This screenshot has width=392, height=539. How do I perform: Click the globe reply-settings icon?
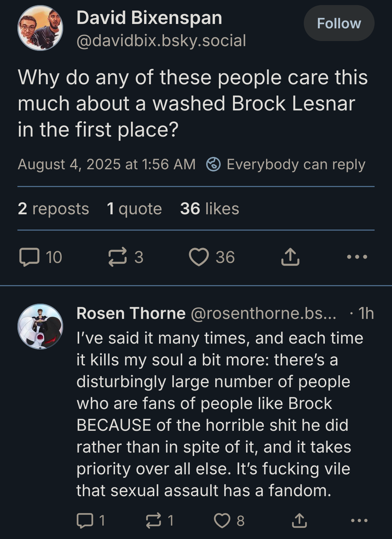click(x=213, y=165)
